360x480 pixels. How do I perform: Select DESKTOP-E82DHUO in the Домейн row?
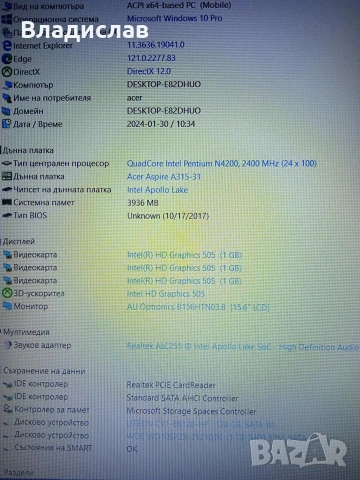click(164, 111)
